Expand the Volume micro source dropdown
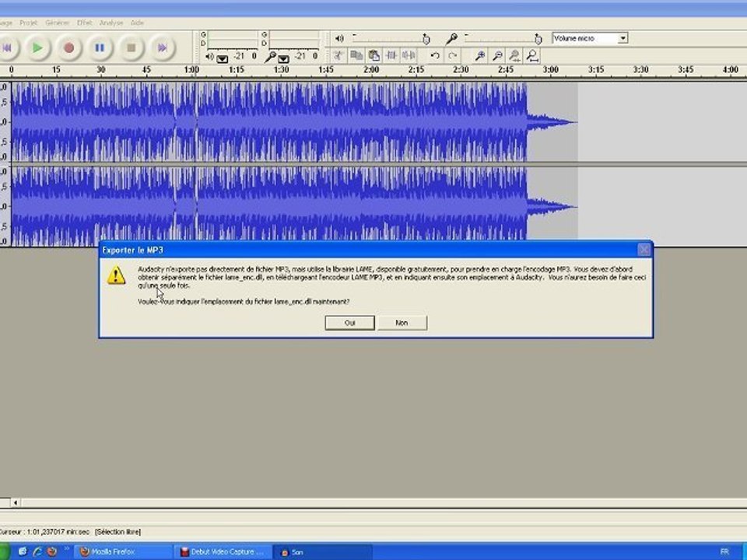This screenshot has width=747, height=560. (622, 38)
